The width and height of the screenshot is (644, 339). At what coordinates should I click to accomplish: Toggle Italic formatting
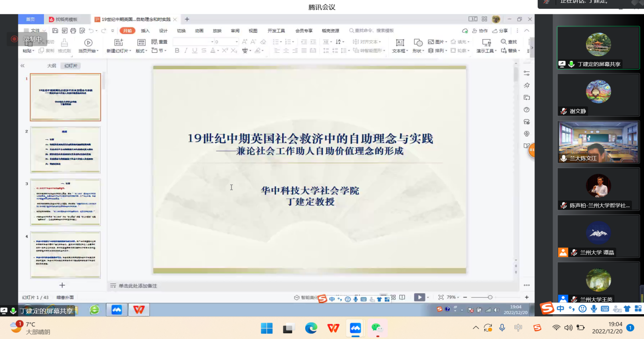click(186, 50)
